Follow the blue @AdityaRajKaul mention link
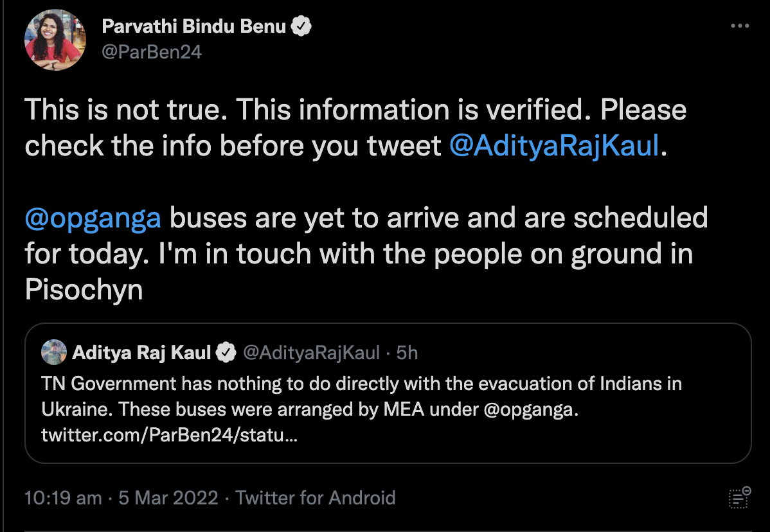The width and height of the screenshot is (770, 532). click(554, 146)
